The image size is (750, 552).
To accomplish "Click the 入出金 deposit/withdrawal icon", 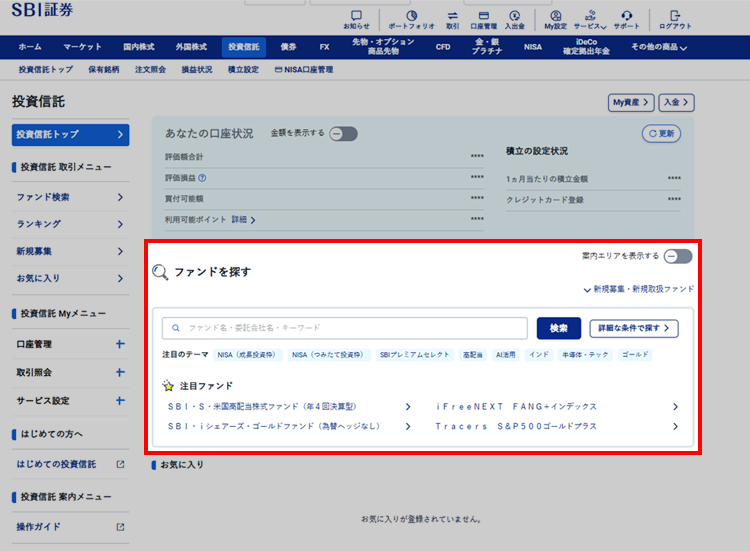I will (x=515, y=20).
